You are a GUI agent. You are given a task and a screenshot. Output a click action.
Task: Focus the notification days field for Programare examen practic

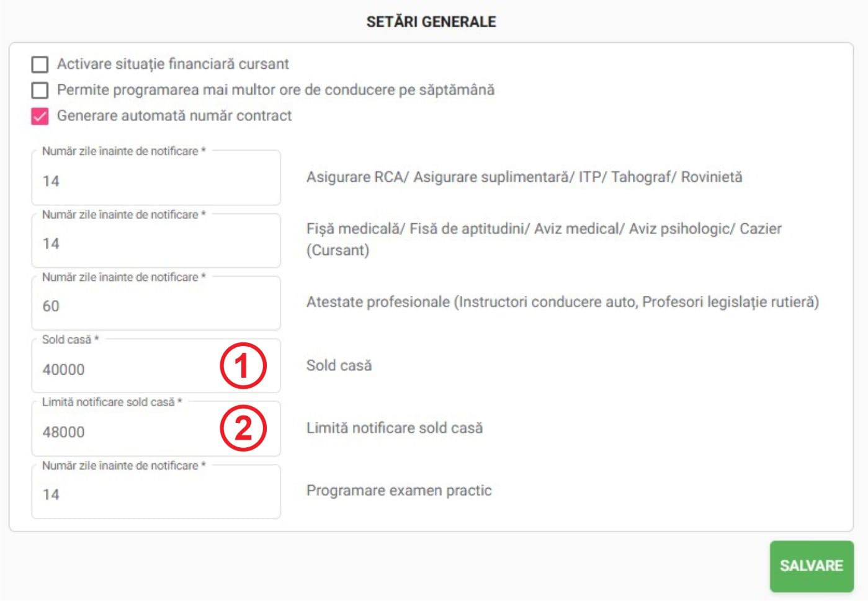pos(156,492)
